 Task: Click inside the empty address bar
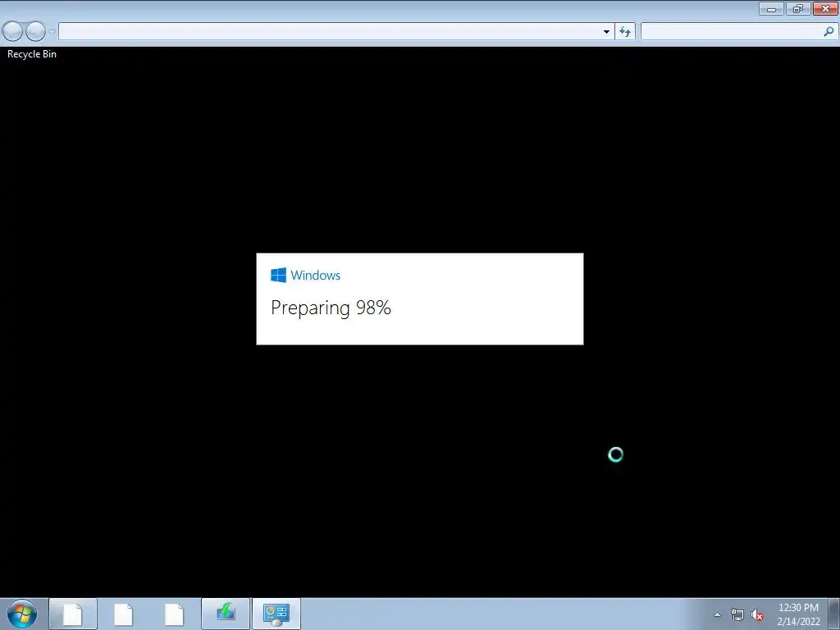pos(330,32)
